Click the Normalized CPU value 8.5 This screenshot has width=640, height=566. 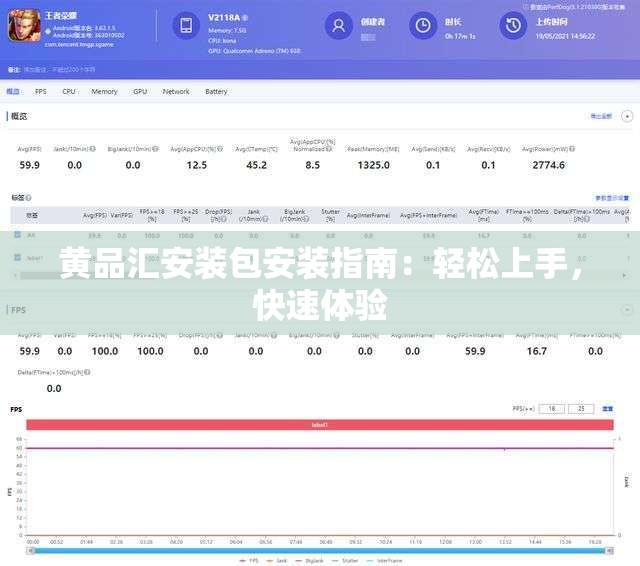[x=312, y=165]
